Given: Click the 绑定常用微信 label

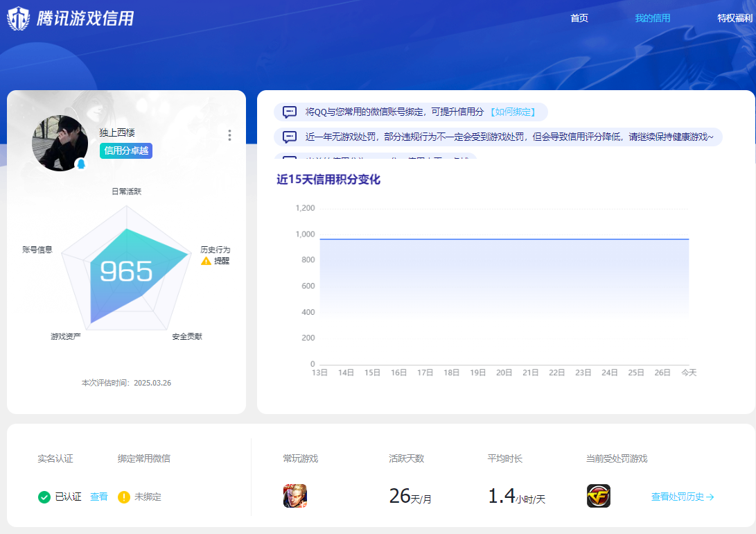Looking at the screenshot, I should click(143, 458).
